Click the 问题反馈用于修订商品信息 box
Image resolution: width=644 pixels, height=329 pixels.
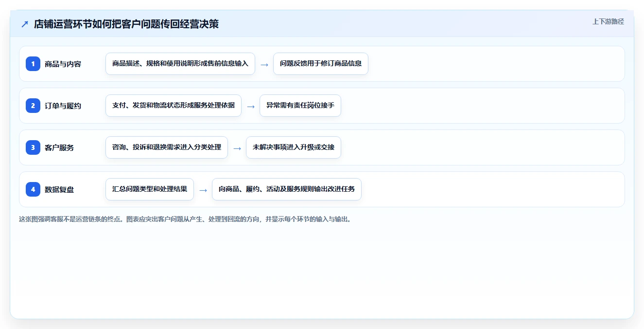pos(321,64)
